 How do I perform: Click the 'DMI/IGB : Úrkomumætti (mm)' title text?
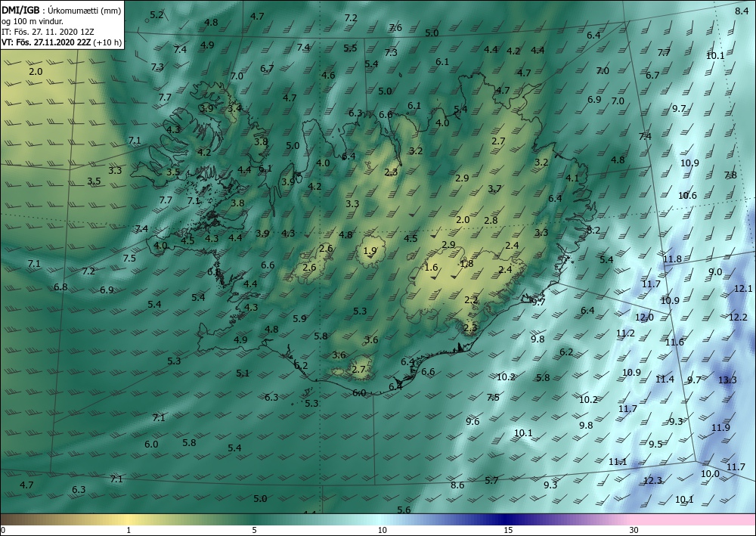pyautogui.click(x=61, y=11)
